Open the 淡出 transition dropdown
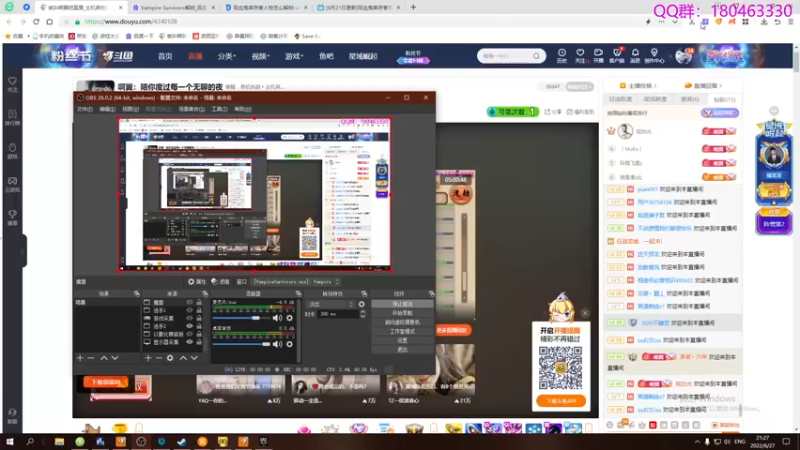 pyautogui.click(x=330, y=304)
